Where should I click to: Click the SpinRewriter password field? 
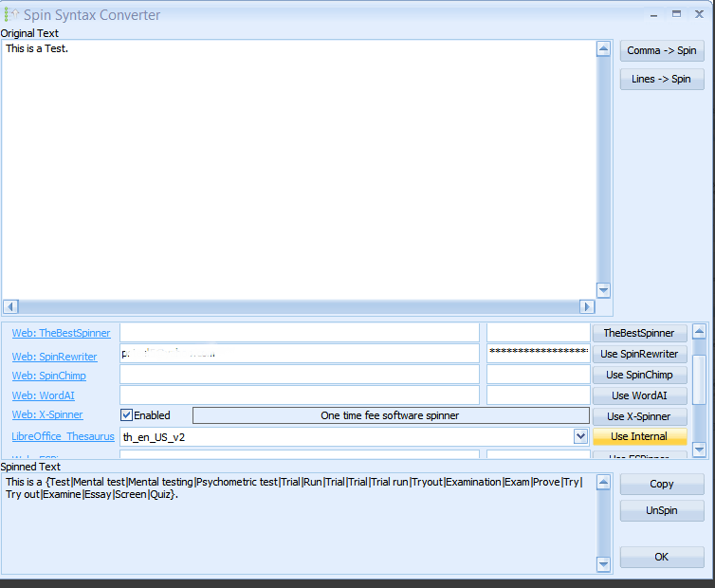pos(538,353)
